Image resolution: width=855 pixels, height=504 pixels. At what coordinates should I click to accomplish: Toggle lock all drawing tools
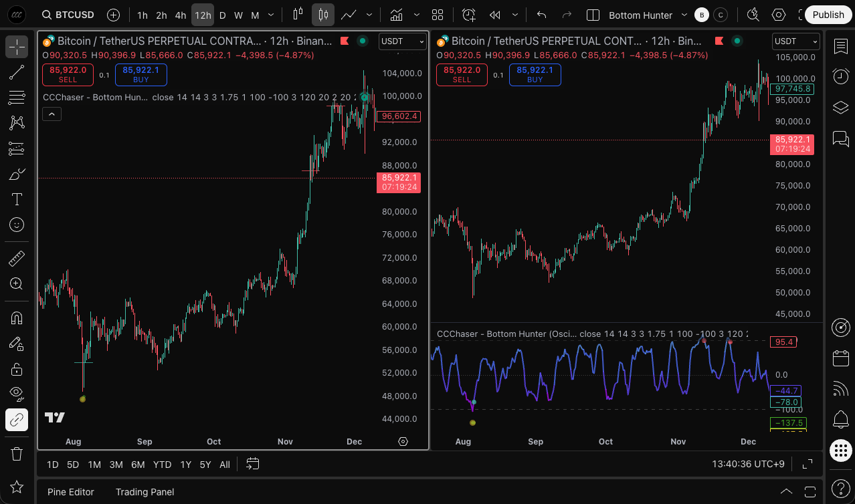pos(17,369)
